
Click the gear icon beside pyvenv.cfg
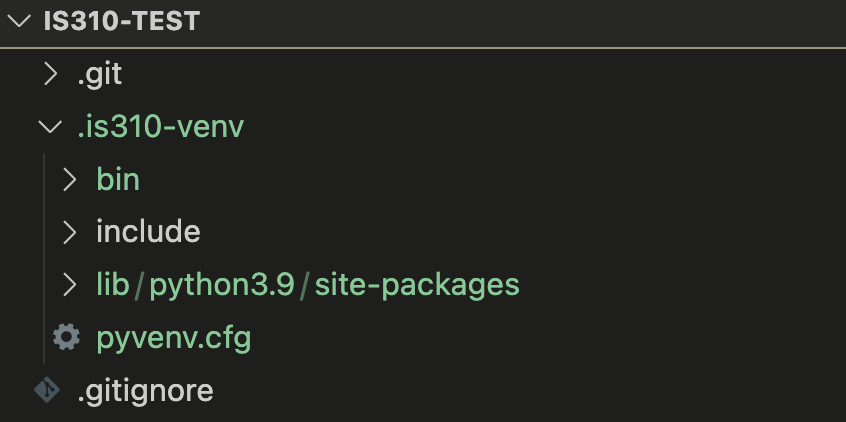[66, 338]
